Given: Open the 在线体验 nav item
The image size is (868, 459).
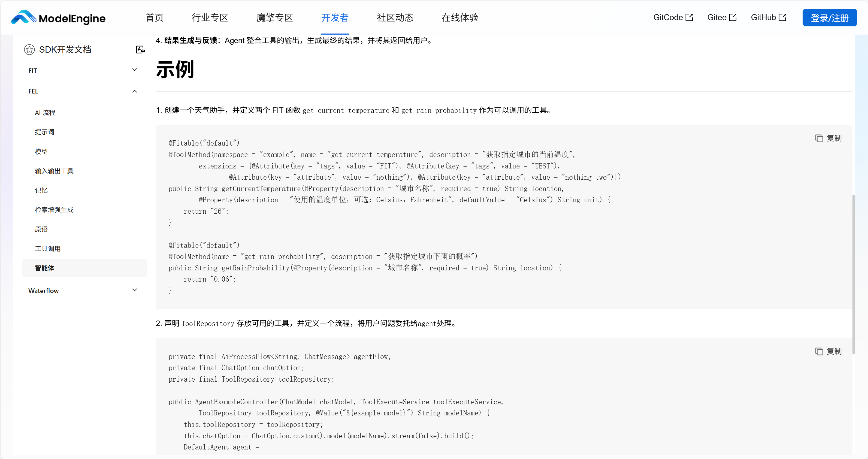Looking at the screenshot, I should [x=460, y=17].
